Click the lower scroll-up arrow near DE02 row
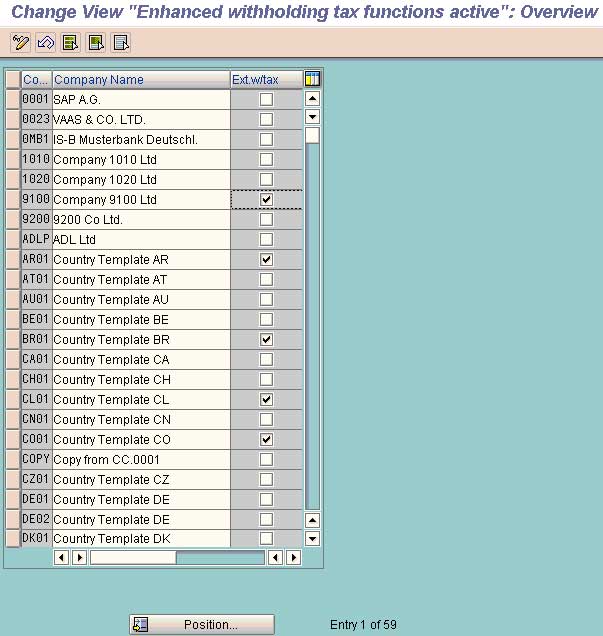This screenshot has height=636, width=603. (312, 520)
